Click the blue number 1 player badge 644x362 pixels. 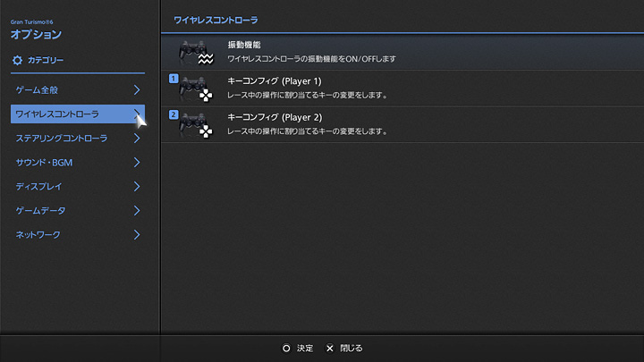click(x=174, y=79)
